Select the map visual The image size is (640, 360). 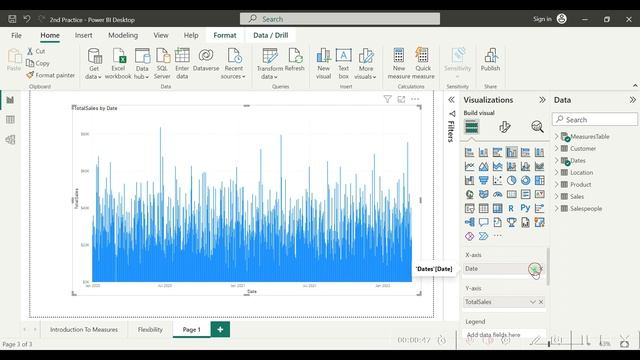[469, 194]
